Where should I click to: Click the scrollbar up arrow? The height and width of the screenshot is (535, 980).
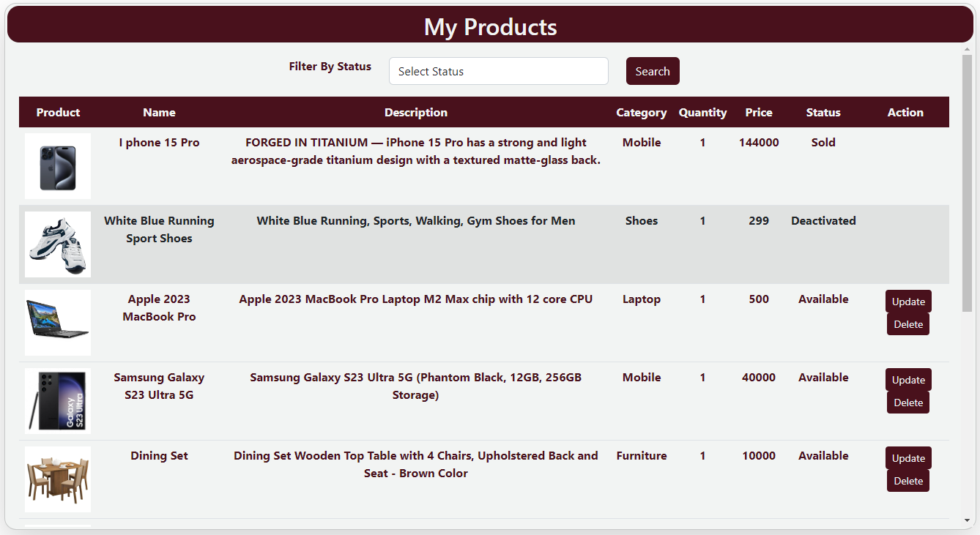coord(967,48)
